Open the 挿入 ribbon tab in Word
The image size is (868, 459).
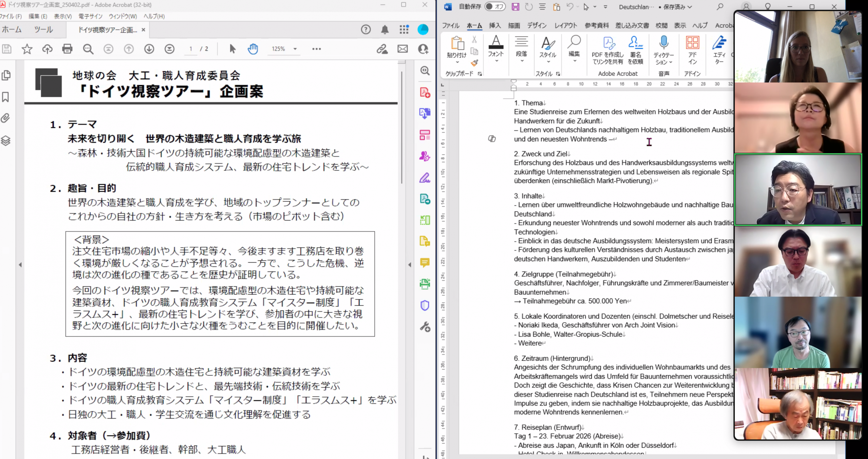[x=495, y=25]
